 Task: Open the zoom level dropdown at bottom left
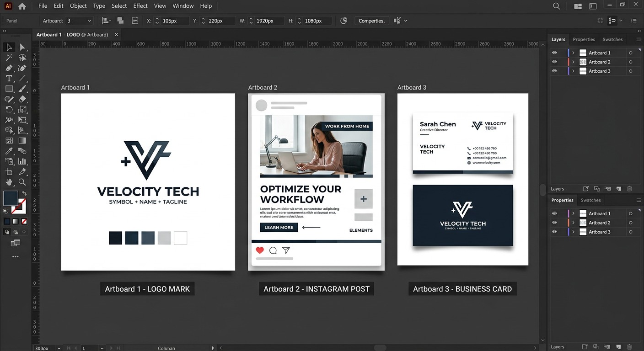pyautogui.click(x=59, y=348)
